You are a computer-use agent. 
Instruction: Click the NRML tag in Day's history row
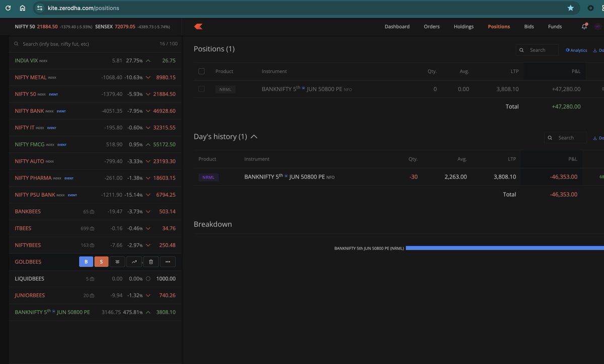point(208,177)
